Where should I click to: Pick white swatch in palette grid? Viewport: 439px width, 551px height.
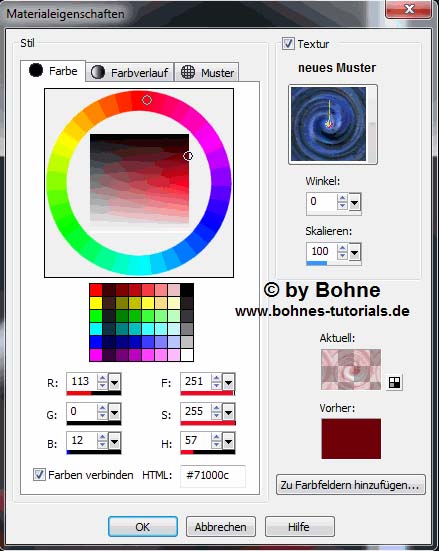coord(187,355)
